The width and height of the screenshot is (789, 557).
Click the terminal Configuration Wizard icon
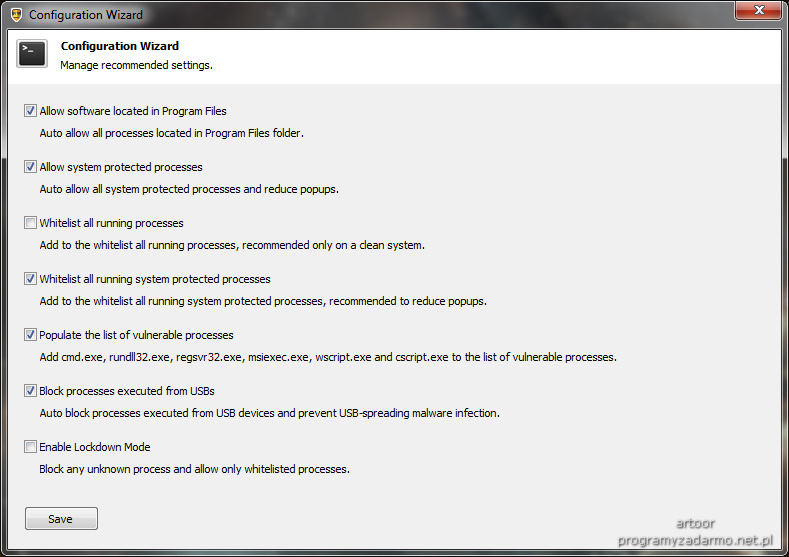point(32,53)
